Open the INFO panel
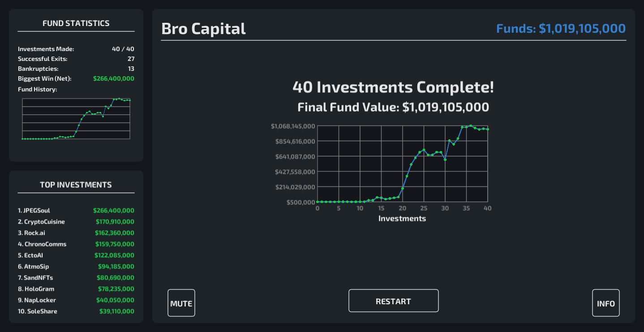 tap(605, 303)
